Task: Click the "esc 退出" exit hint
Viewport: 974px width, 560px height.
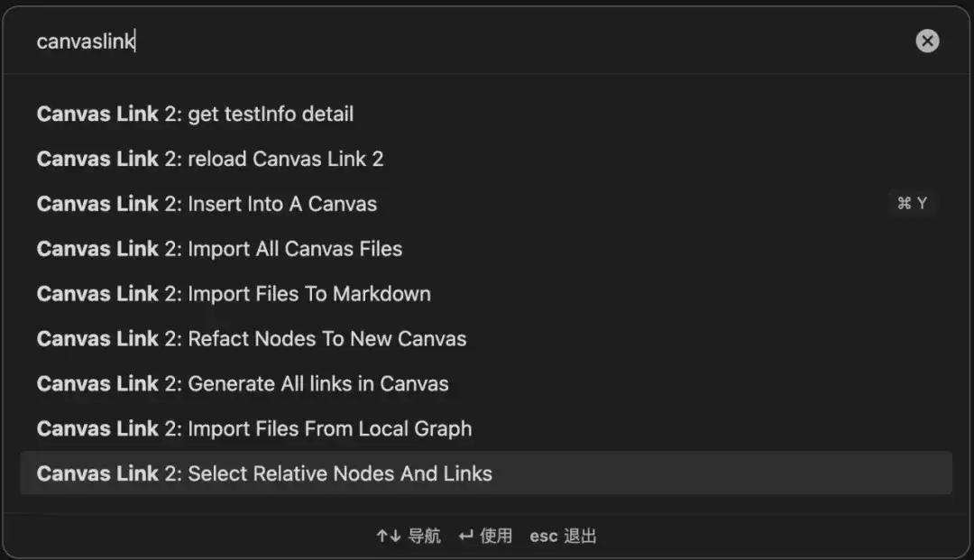Action: [564, 535]
